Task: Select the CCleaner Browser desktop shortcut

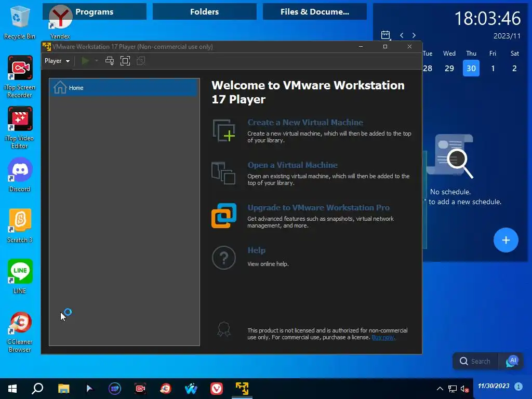Action: coord(20,332)
